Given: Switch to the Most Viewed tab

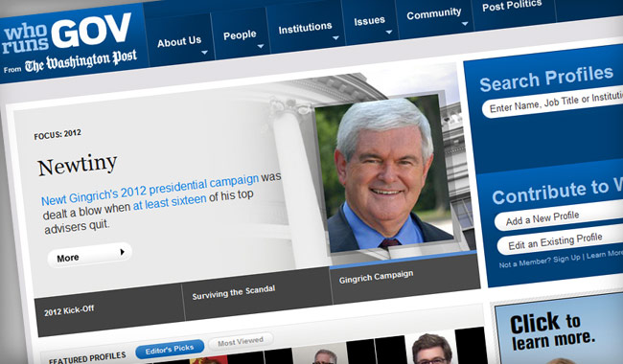Looking at the screenshot, I should pyautogui.click(x=241, y=341).
